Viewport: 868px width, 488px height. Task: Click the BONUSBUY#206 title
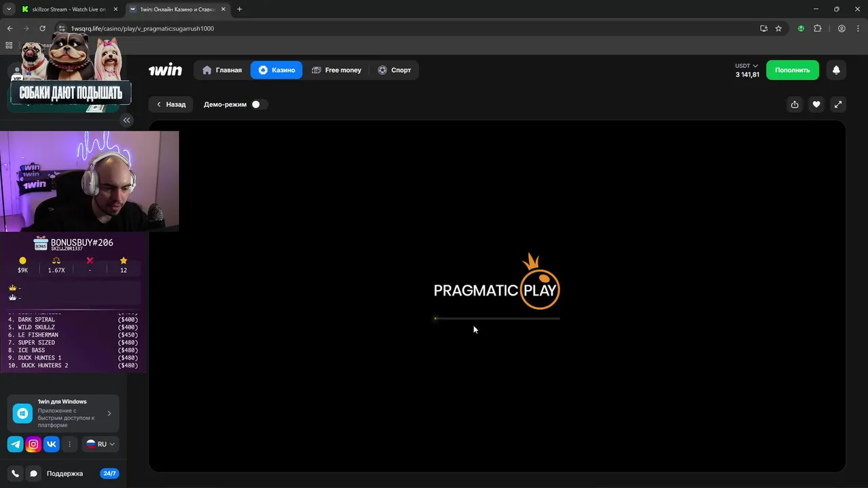pyautogui.click(x=82, y=243)
